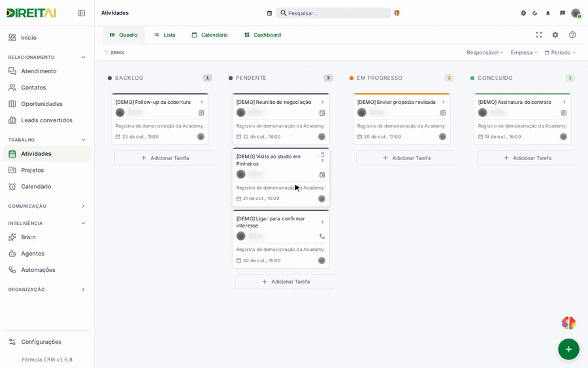Image resolution: width=588 pixels, height=368 pixels.
Task: Open Follow-up da cobertura card arrow
Action: coord(201,102)
